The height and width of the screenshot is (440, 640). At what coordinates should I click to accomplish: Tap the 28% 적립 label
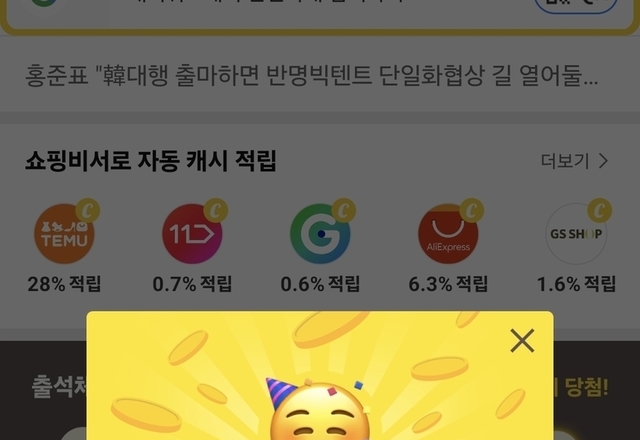64,284
